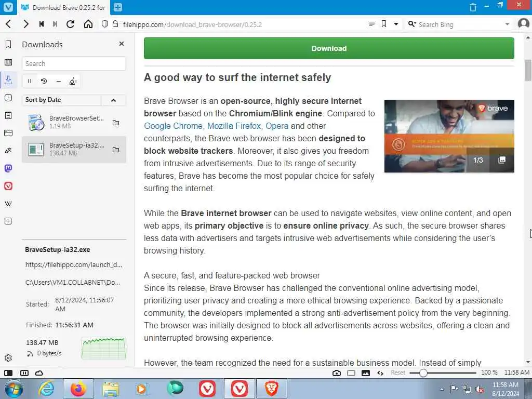Screen dimensions: 532x399
Task: Click the muted volume tray icon
Action: click(480, 389)
